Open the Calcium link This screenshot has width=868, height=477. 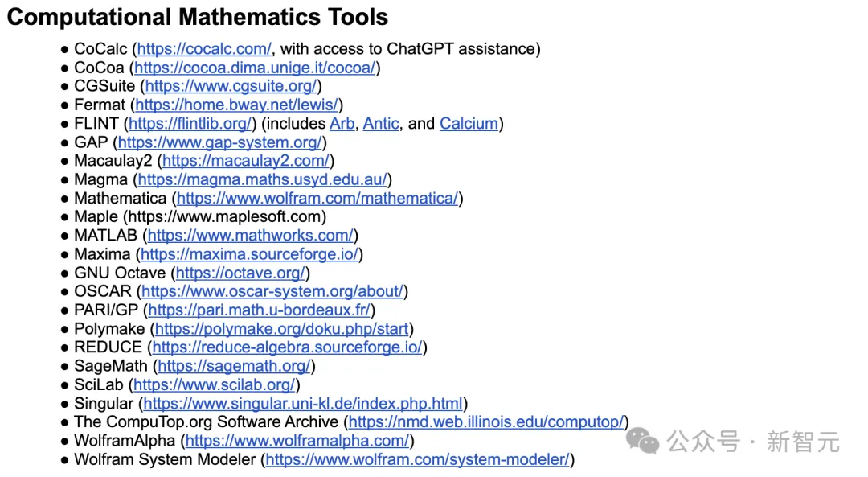click(469, 124)
